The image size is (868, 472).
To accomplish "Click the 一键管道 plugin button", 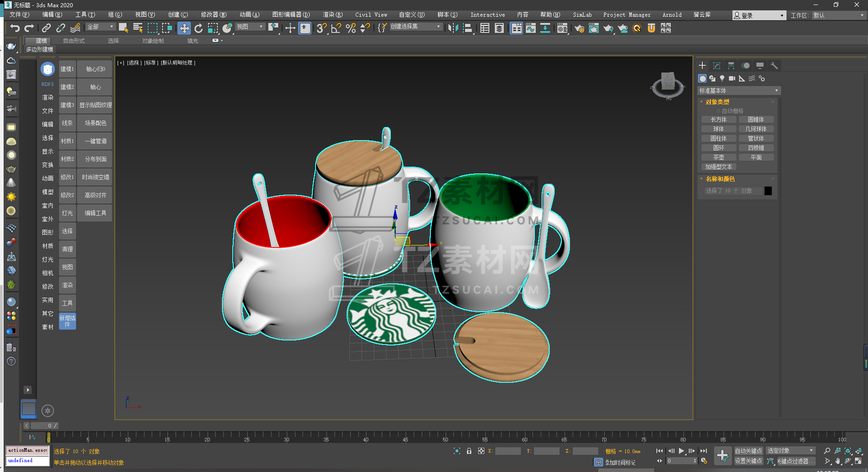I will 95,141.
